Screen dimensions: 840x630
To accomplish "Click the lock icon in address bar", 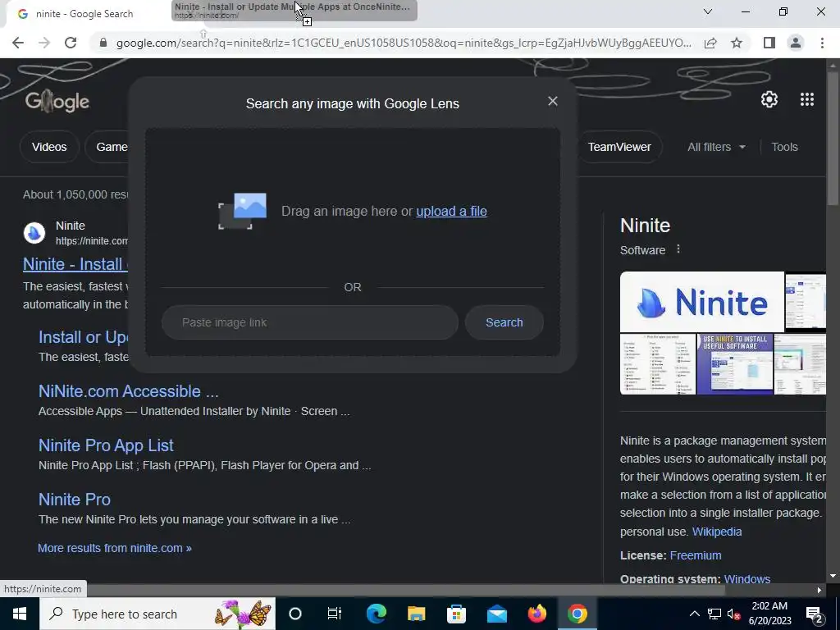I will (x=103, y=43).
